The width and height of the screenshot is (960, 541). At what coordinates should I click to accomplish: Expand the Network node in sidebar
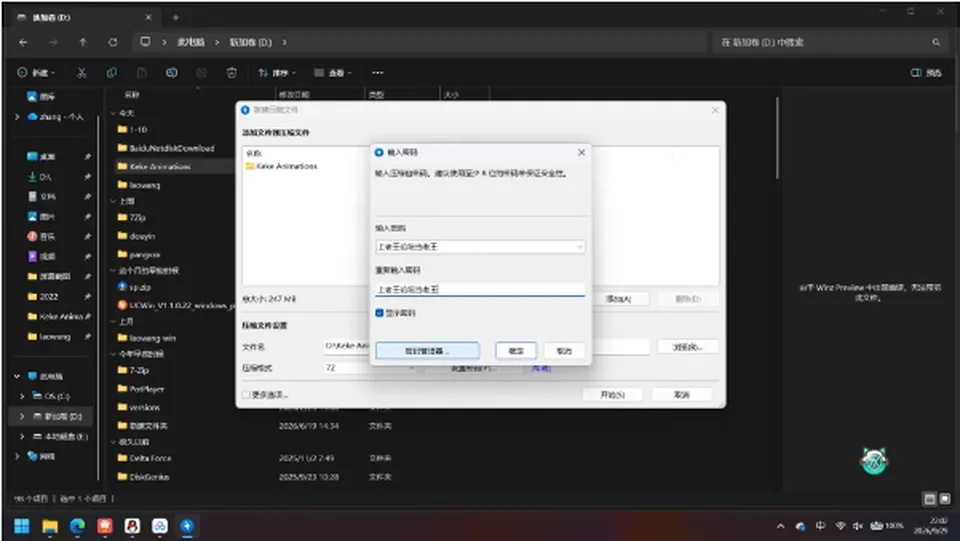[x=17, y=456]
